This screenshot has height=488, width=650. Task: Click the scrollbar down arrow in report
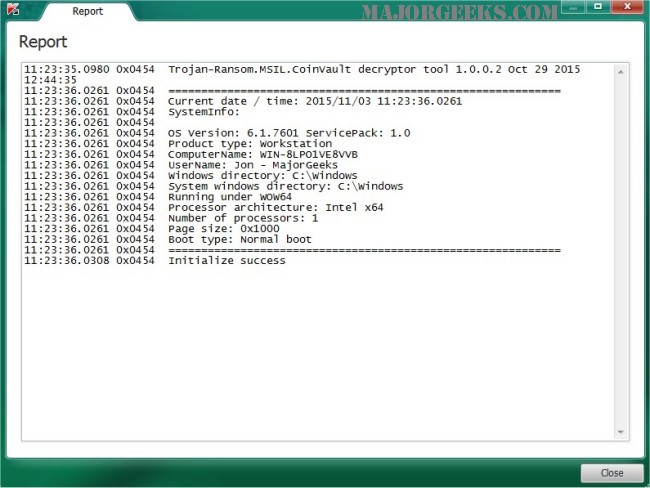[x=621, y=432]
